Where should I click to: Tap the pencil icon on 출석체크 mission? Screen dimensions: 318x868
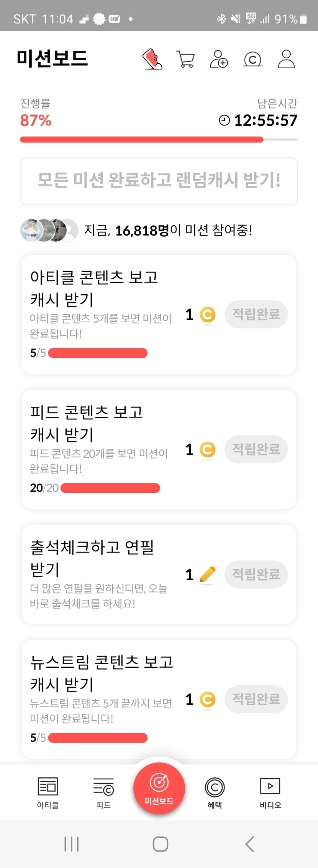pyautogui.click(x=208, y=574)
